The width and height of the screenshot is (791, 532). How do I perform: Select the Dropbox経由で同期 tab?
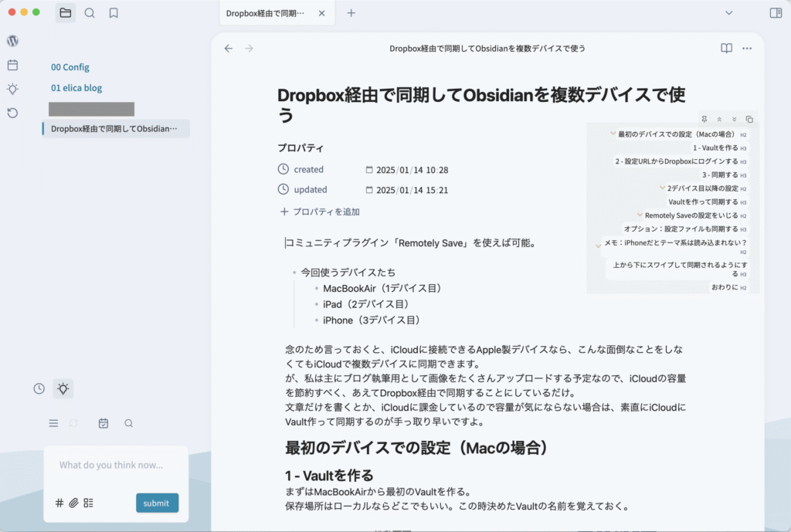coord(266,14)
